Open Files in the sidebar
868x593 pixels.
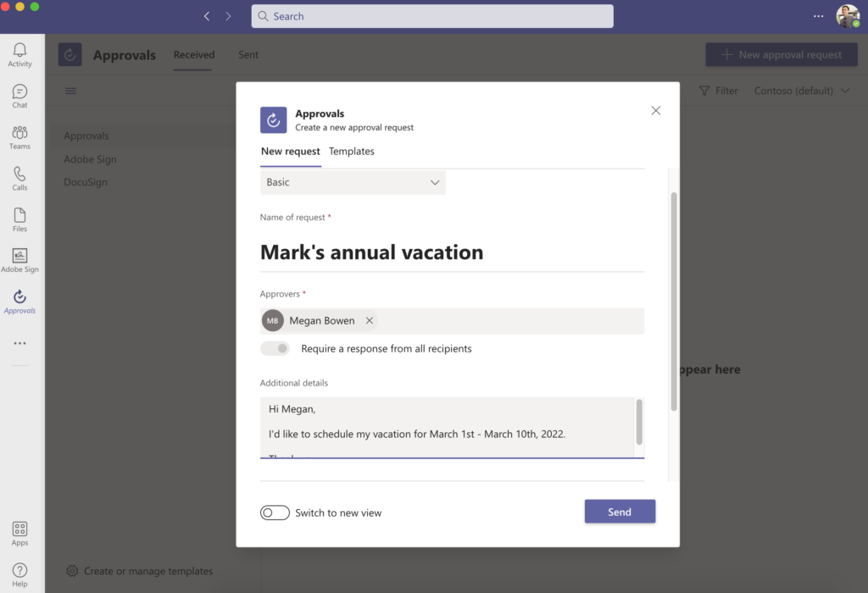tap(20, 219)
